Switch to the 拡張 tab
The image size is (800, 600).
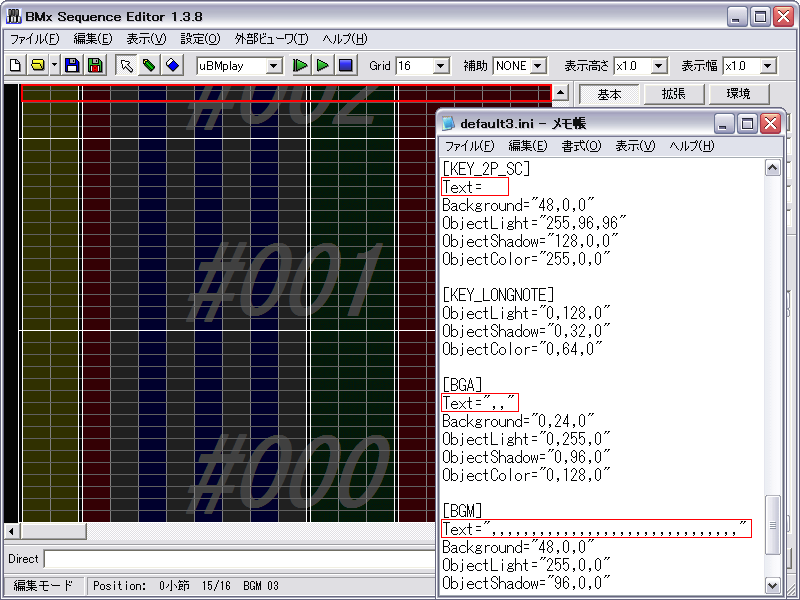tap(673, 94)
